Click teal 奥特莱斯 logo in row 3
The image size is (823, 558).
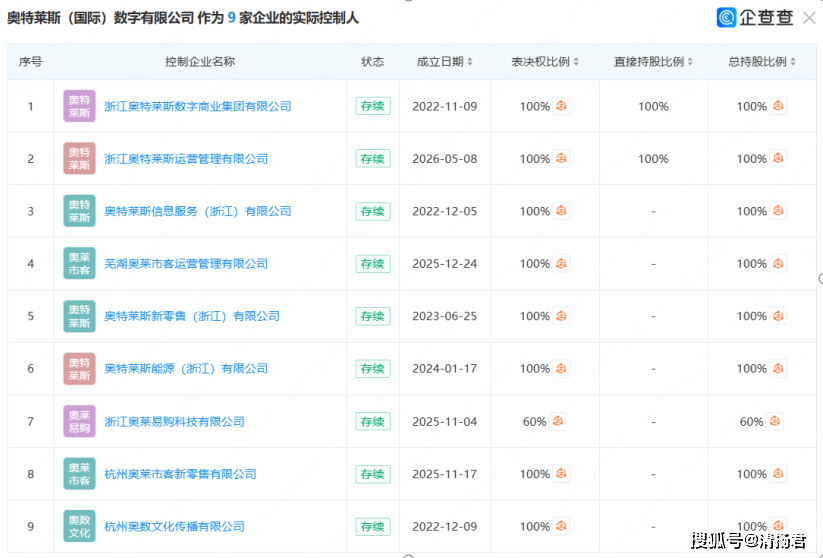point(79,211)
